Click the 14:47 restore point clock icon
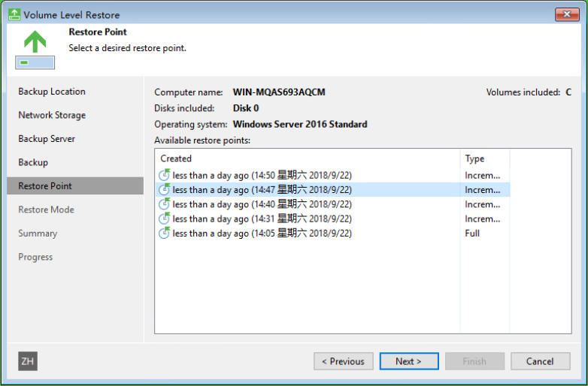Screen dimensions: 588x386 tap(164, 189)
